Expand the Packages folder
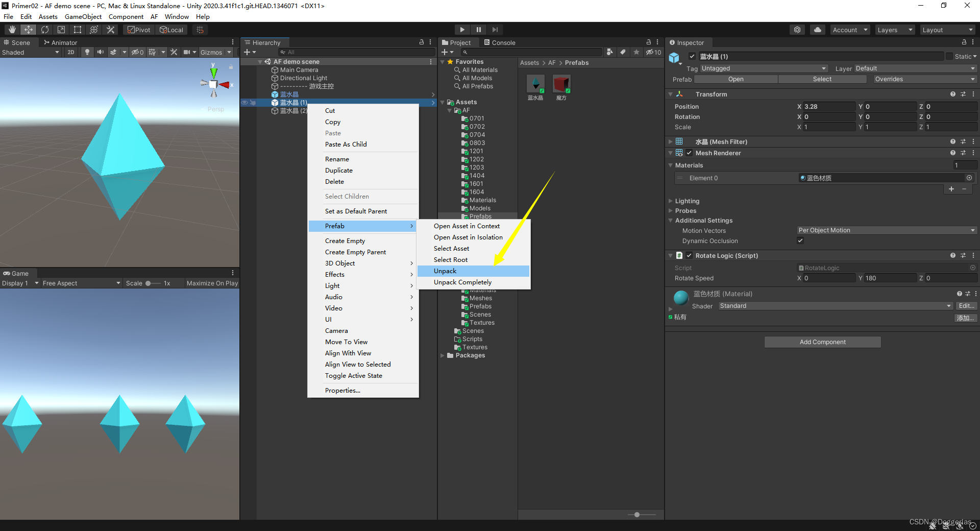Image resolution: width=980 pixels, height=531 pixels. click(x=443, y=355)
